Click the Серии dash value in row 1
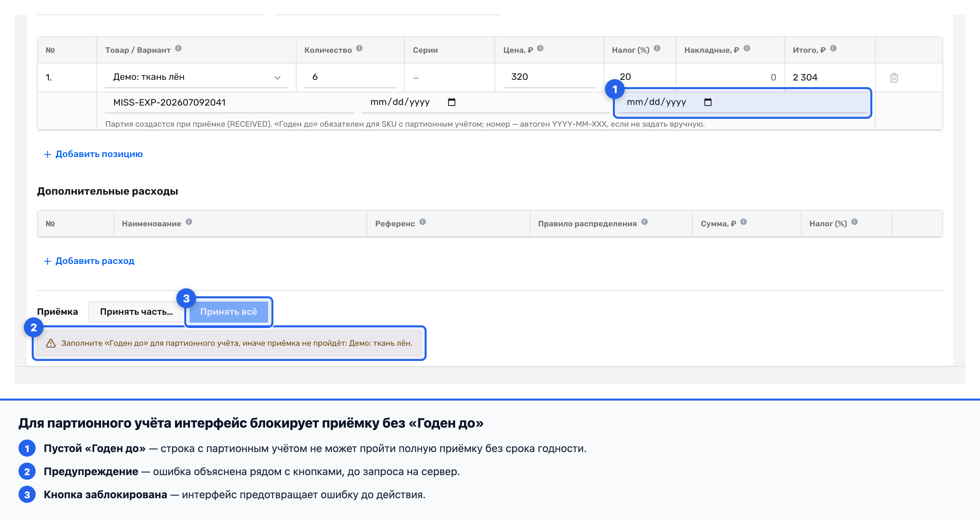Viewport: 980px width, 520px height. 416,78
